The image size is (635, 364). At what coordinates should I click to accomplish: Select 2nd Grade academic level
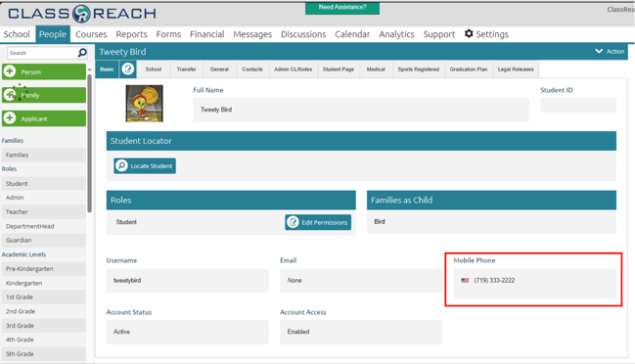tap(44, 311)
